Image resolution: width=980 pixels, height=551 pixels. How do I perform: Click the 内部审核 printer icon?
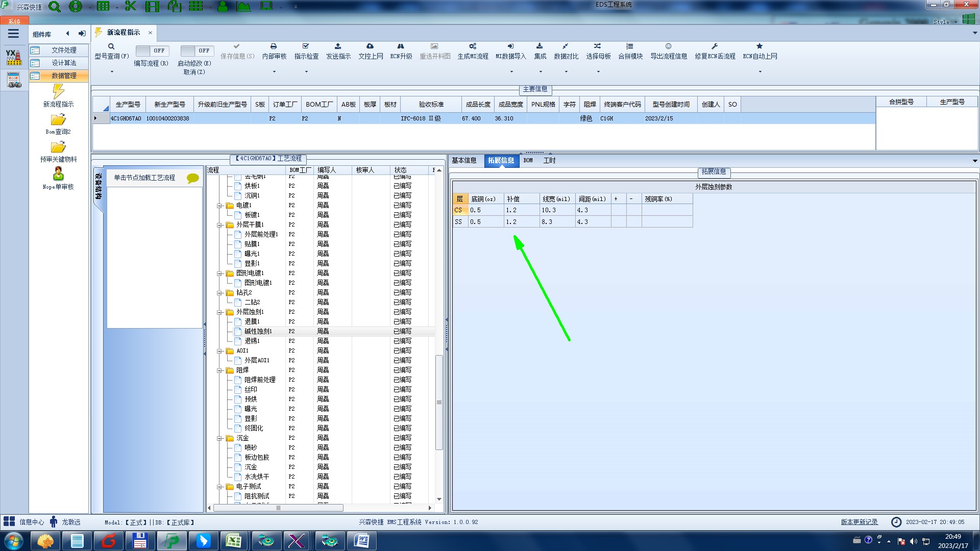(274, 46)
